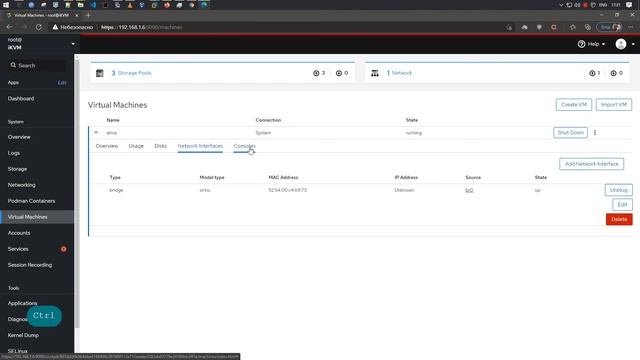Screen dimensions: 640x360
Task: Click the not-secure warning icon in address bar
Action: [55, 27]
